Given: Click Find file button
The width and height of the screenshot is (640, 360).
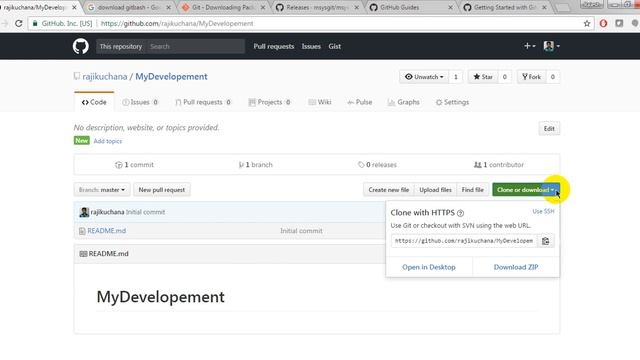Looking at the screenshot, I should point(473,190).
